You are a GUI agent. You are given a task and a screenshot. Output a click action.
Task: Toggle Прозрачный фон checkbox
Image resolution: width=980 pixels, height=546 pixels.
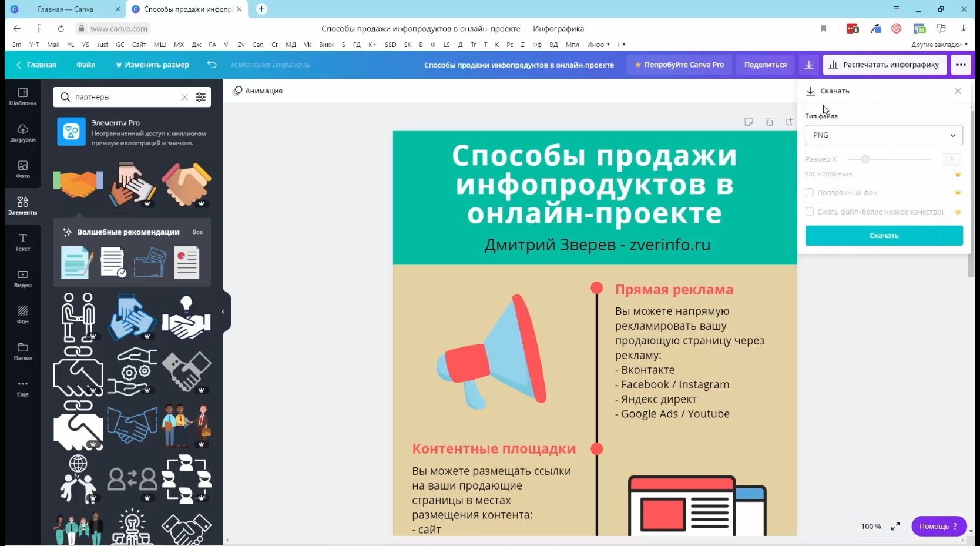pos(810,192)
